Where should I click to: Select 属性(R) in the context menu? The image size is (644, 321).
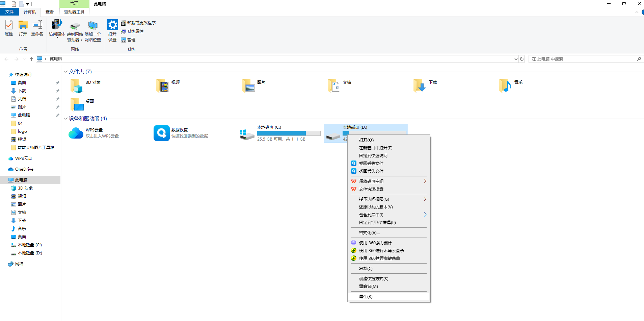[366, 297]
